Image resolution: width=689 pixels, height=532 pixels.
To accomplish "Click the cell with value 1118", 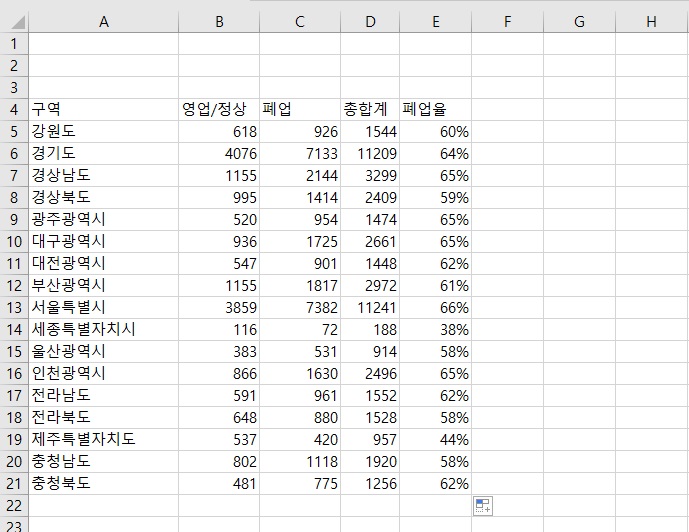I will coord(300,462).
